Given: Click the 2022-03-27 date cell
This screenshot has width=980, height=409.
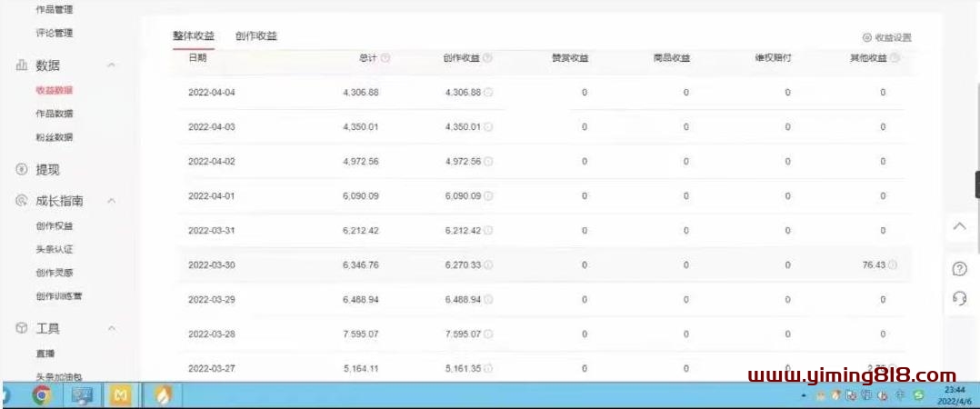Looking at the screenshot, I should click(x=212, y=368).
